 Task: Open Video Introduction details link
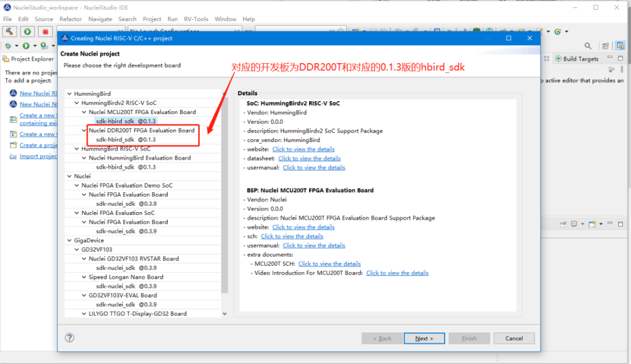397,273
